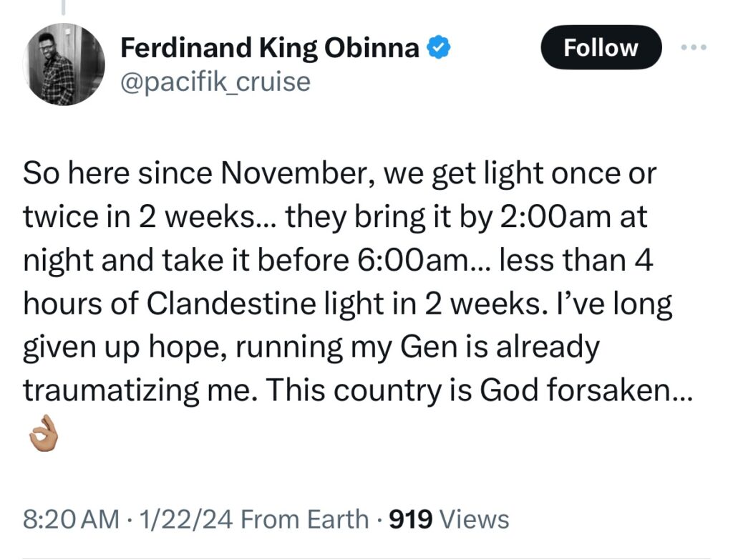Screen dimensions: 733x560
Task: Open the three-dot more options menu
Action: tap(694, 47)
